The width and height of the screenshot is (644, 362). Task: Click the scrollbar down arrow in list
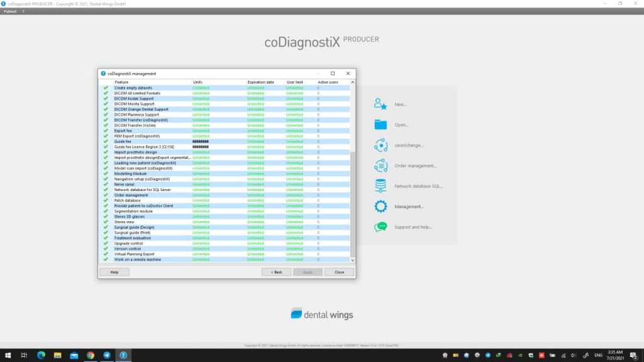(352, 260)
